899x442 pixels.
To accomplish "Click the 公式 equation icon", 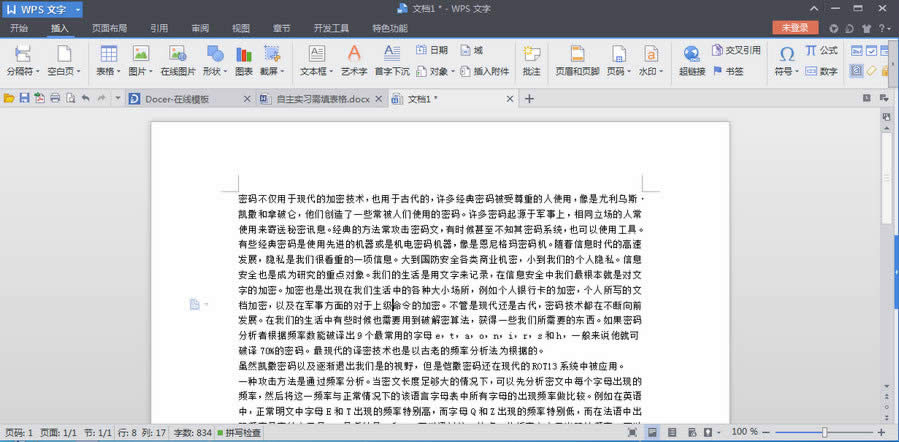I will pyautogui.click(x=822, y=50).
